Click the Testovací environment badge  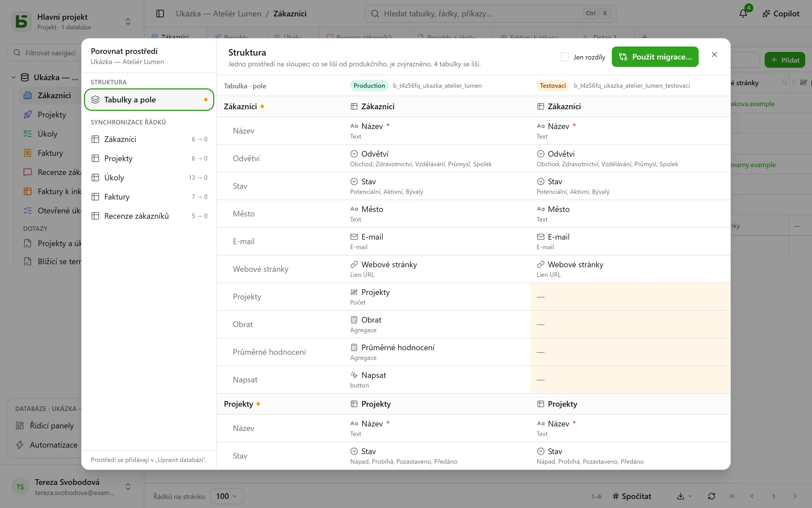point(553,86)
